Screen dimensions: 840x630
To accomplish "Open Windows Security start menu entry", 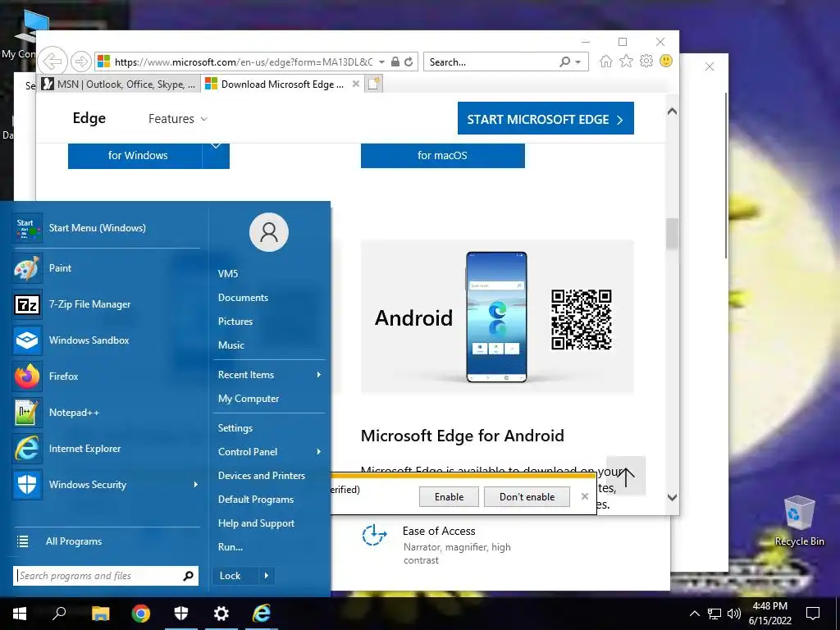I will [106, 484].
